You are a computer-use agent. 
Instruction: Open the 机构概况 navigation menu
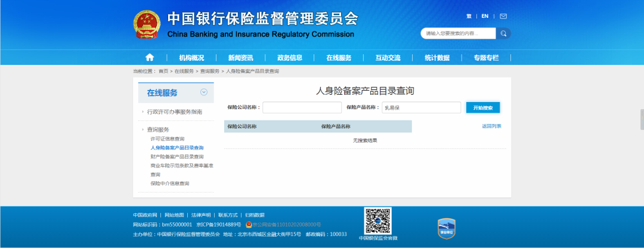191,58
